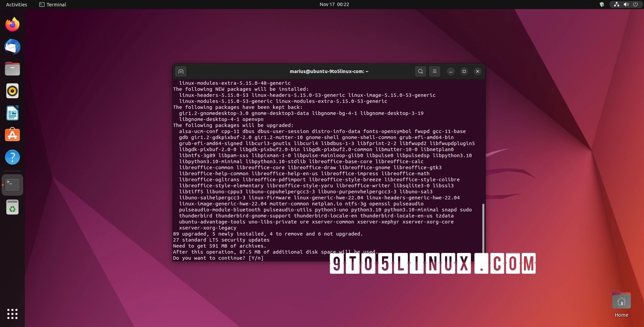Viewport: 644px width, 327px height.
Task: Open the Terminal app menu
Action: (x=52, y=4)
